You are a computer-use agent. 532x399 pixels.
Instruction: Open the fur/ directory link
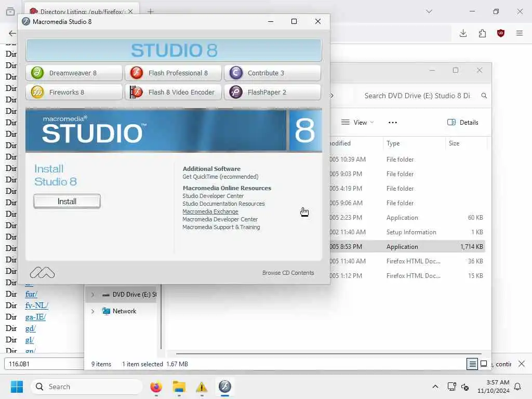point(31,294)
